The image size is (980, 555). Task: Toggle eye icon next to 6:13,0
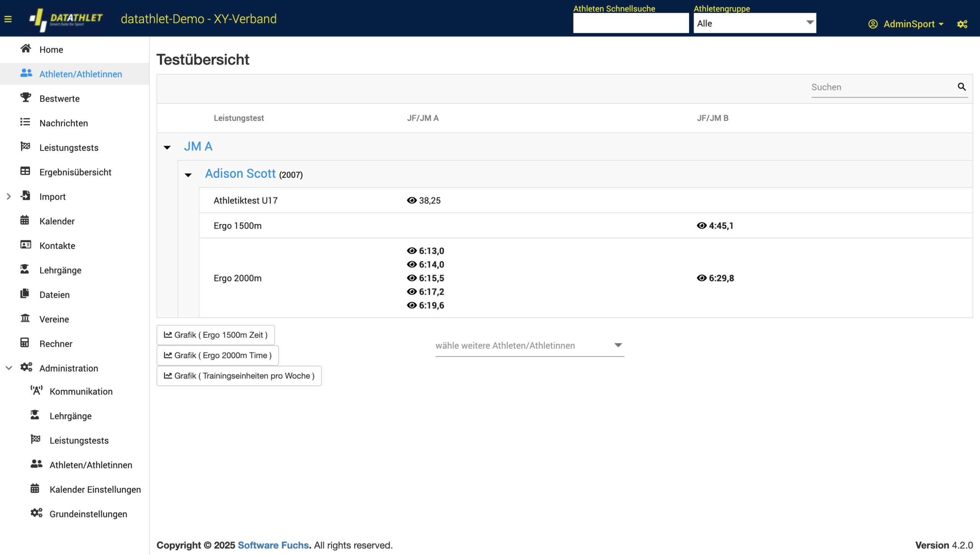(x=412, y=251)
